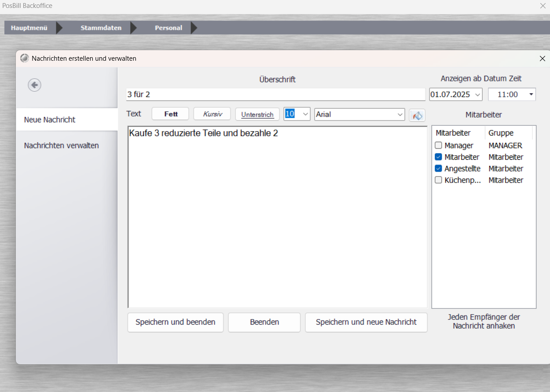Go to Stammdaten in breadcrumb
This screenshot has width=550, height=392.
click(101, 28)
